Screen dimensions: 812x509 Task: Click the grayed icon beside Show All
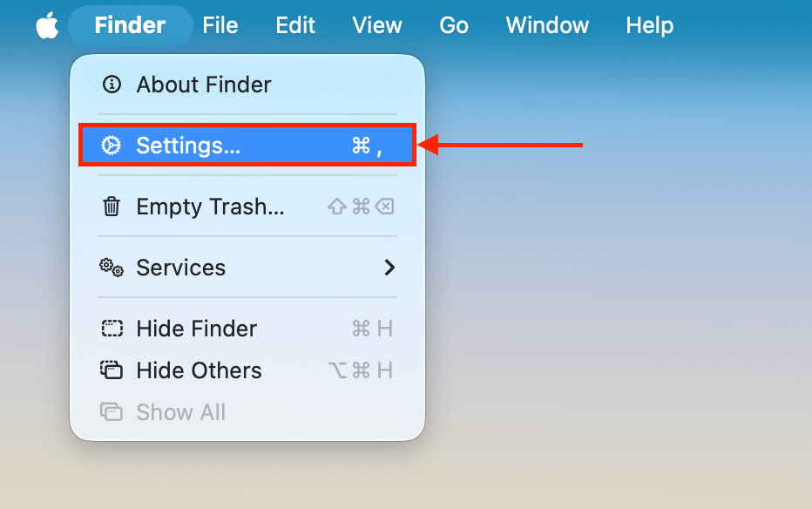pyautogui.click(x=112, y=411)
